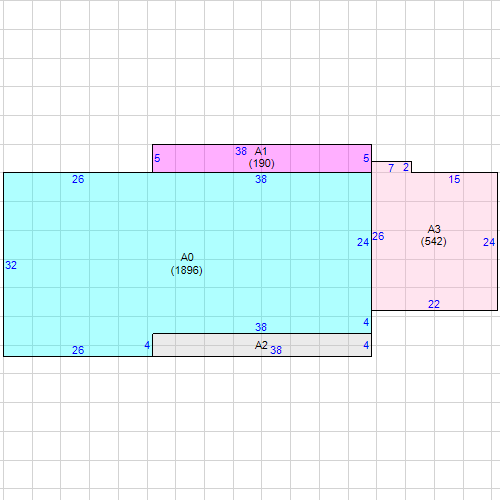Click the "7" dimension label
The height and width of the screenshot is (500, 500).
click(391, 168)
